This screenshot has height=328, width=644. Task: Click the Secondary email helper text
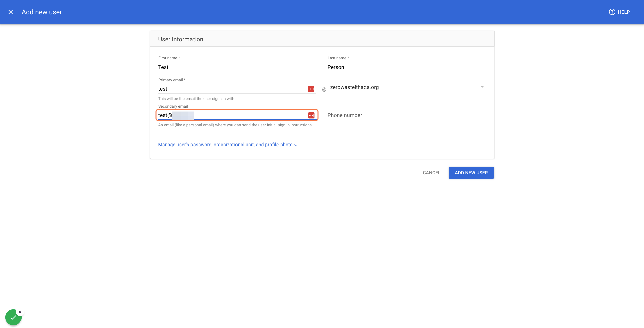[x=235, y=125]
